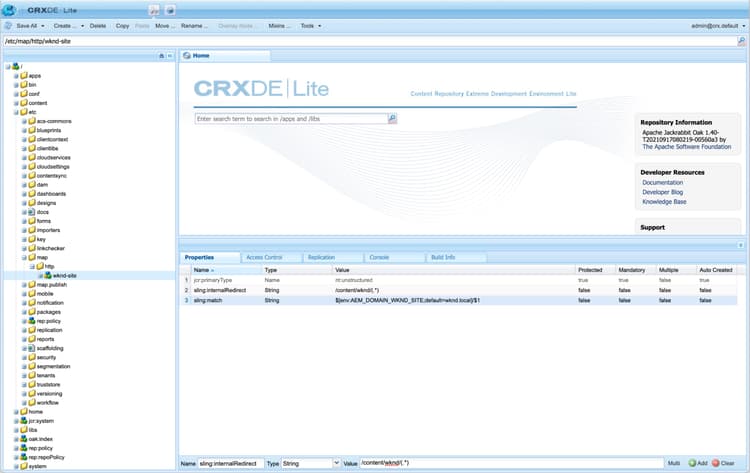The image size is (750, 473).
Task: Open the Mixins dialog from toolbar
Action: [x=279, y=26]
